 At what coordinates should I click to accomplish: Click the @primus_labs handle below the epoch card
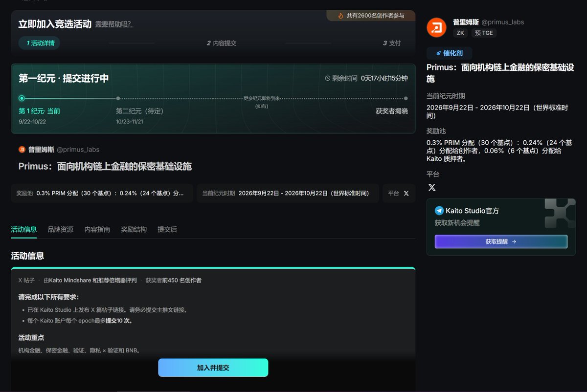coord(78,150)
